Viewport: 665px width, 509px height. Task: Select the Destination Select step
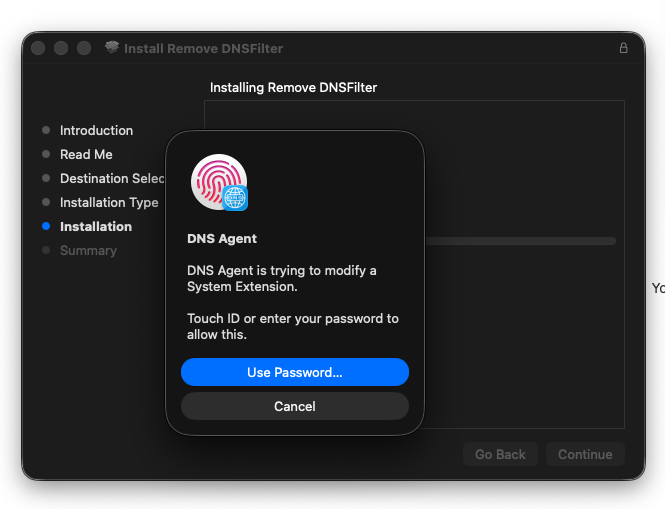tap(111, 178)
